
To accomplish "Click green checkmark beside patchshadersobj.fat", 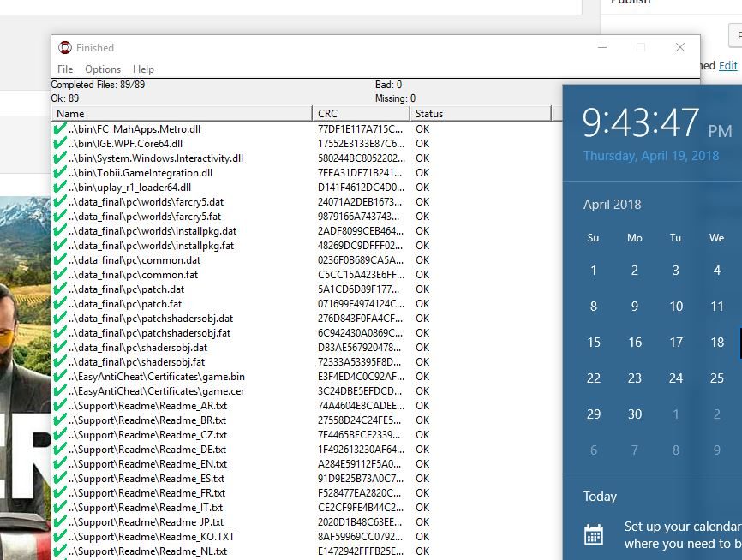I will tap(60, 332).
